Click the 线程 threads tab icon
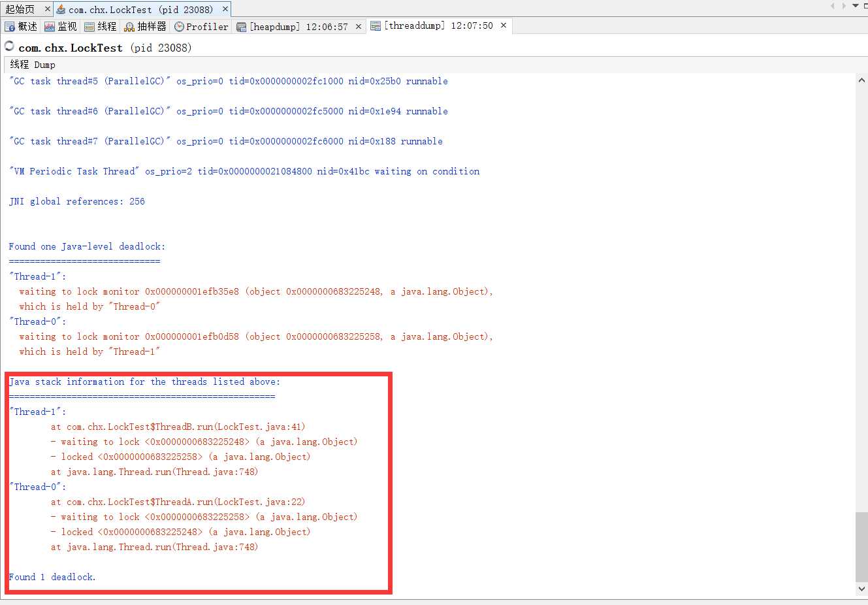Screen dimensions: 868x605 click(x=89, y=26)
